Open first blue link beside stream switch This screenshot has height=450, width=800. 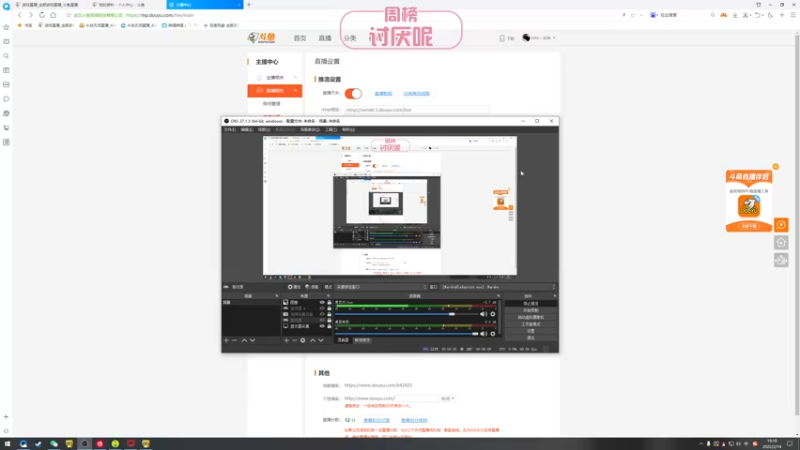383,94
